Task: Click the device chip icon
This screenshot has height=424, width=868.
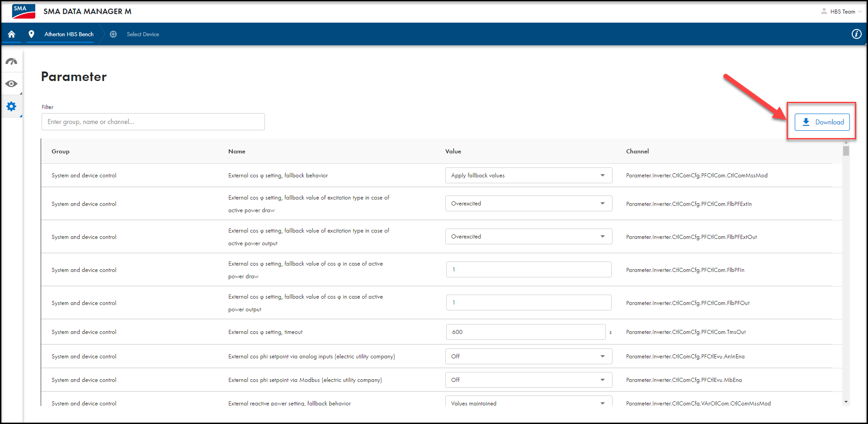Action: 113,34
